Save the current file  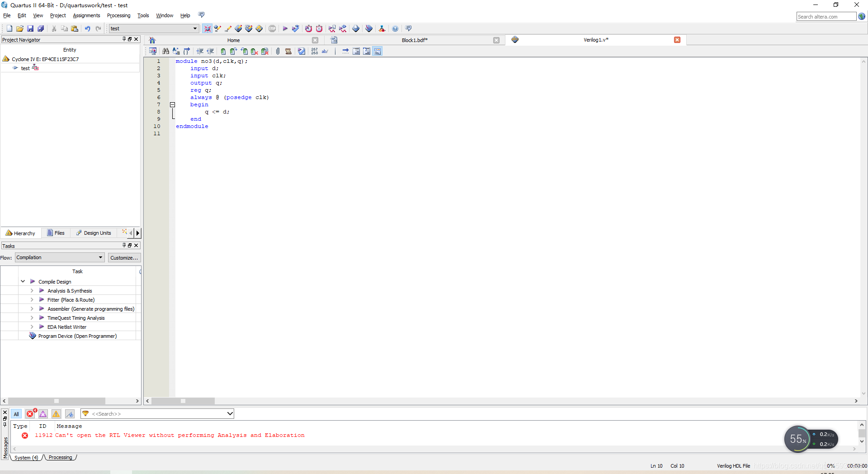coord(30,28)
